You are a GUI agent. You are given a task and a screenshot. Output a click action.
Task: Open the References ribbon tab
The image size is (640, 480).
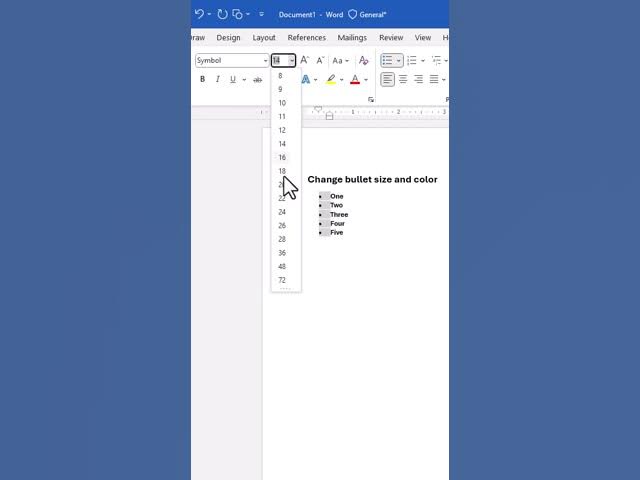coord(307,38)
